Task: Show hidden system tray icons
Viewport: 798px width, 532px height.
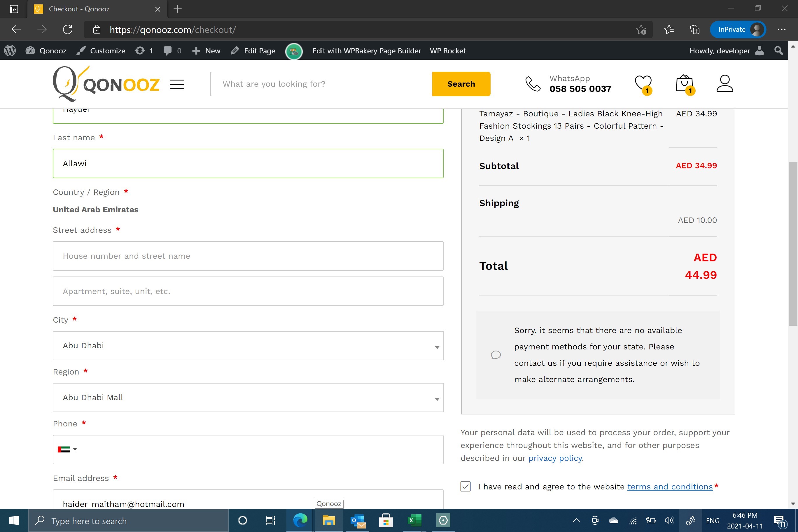Action: pos(576,520)
